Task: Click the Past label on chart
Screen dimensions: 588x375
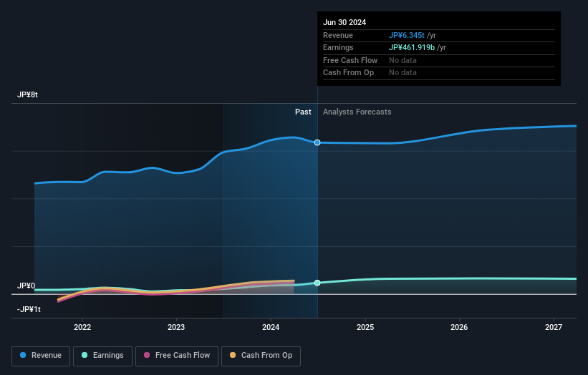Action: click(303, 112)
